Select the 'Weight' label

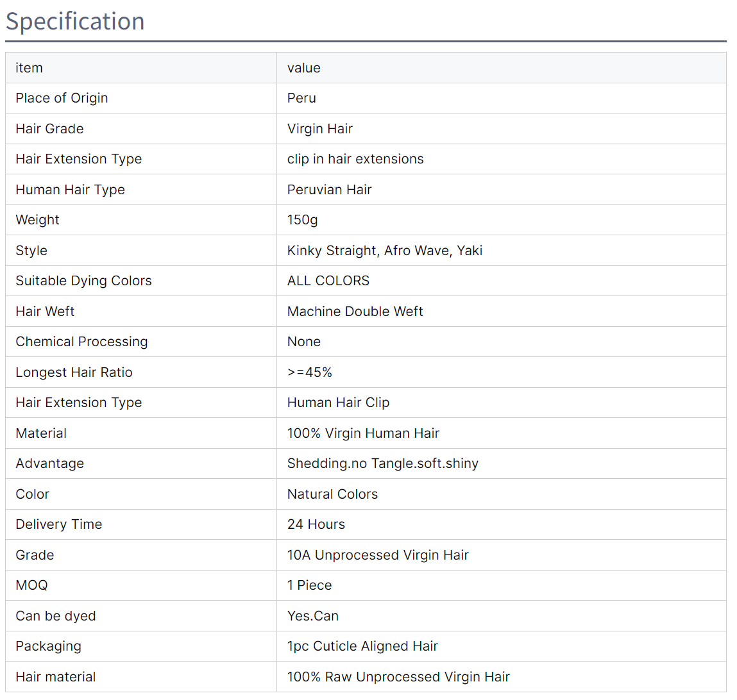tap(38, 220)
